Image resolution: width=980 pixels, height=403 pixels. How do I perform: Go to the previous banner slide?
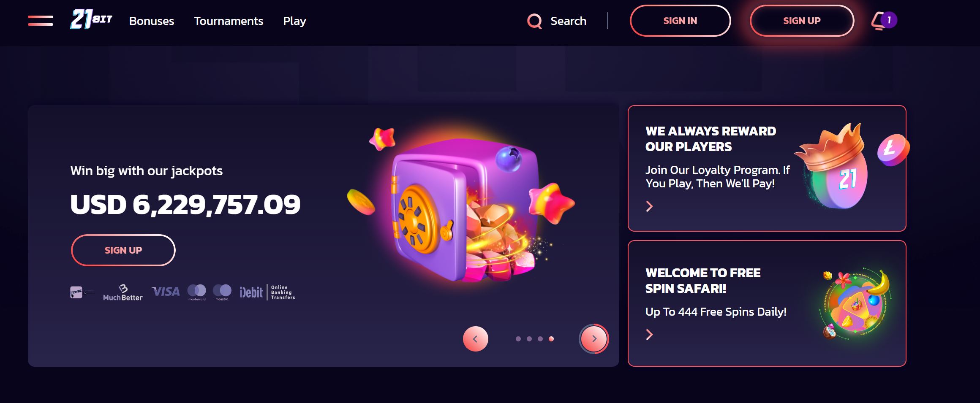pyautogui.click(x=476, y=339)
